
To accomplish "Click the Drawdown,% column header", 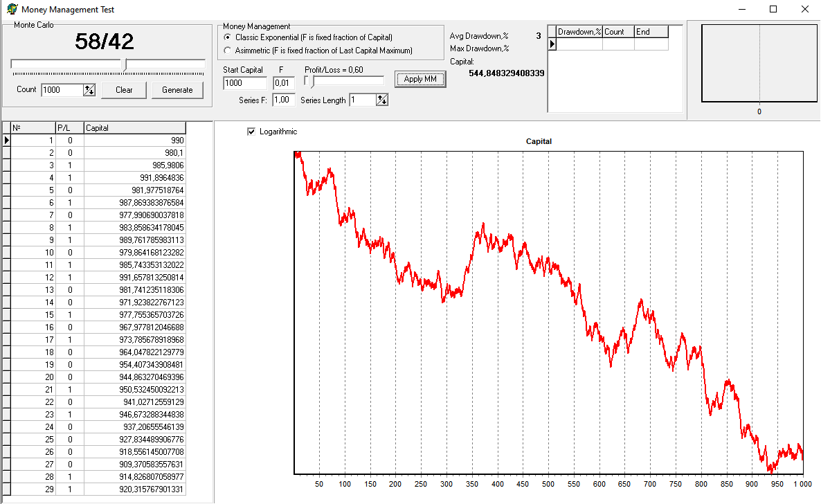I will point(579,32).
